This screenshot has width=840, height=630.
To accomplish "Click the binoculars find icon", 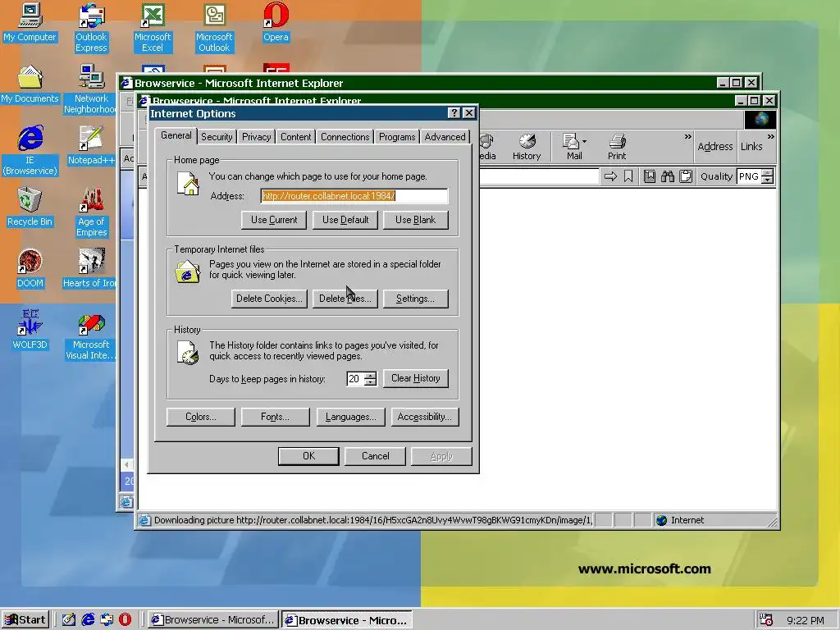I will pyautogui.click(x=668, y=176).
